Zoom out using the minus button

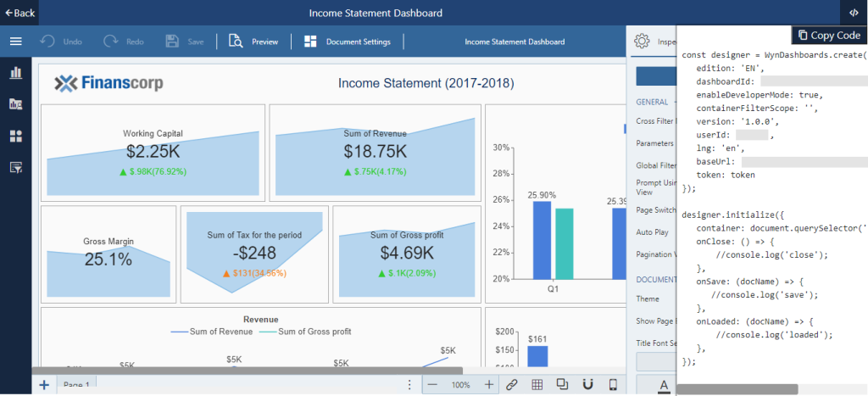432,384
